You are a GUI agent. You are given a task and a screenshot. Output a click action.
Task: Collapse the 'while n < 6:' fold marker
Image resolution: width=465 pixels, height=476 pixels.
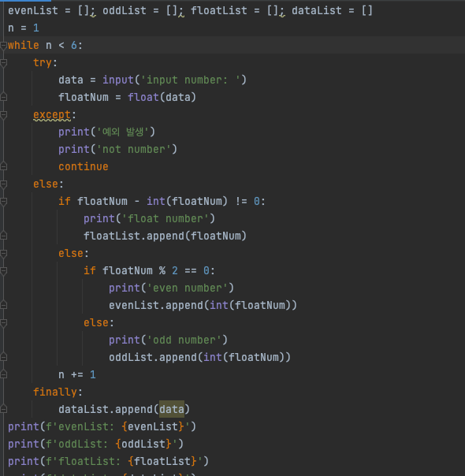(x=3, y=46)
